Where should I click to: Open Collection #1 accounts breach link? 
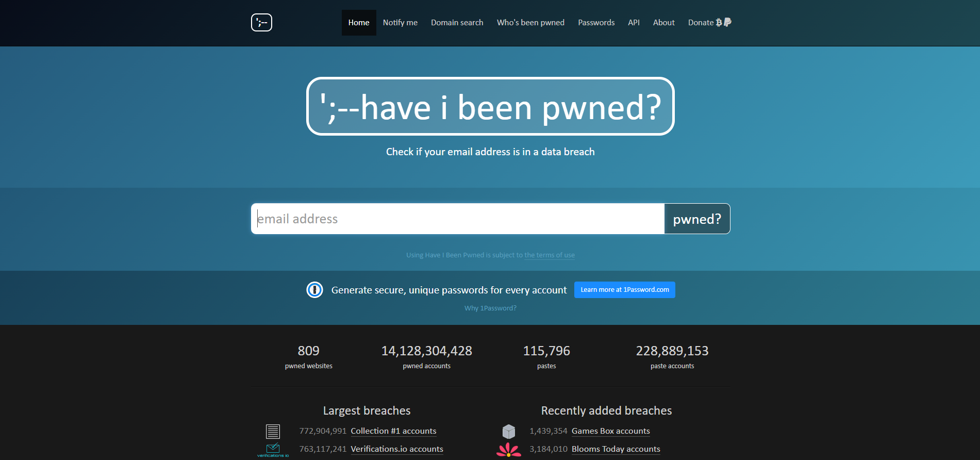click(x=393, y=431)
